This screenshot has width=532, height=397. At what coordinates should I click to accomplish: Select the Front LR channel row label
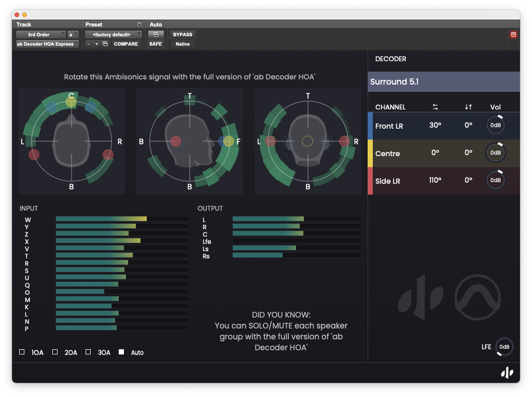(389, 126)
